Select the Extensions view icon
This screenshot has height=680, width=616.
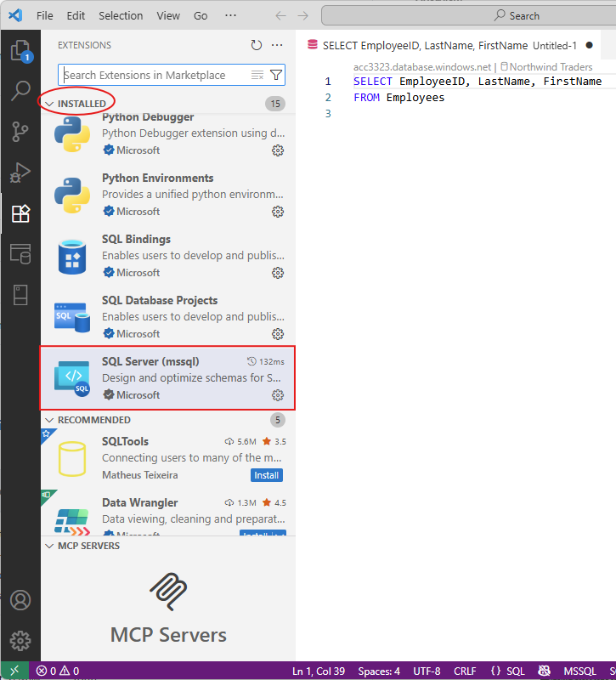[20, 213]
